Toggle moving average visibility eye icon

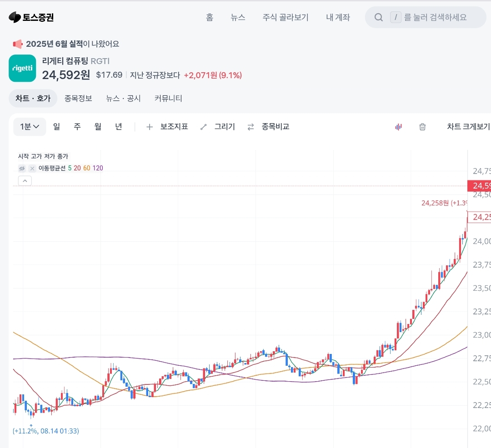(x=22, y=168)
